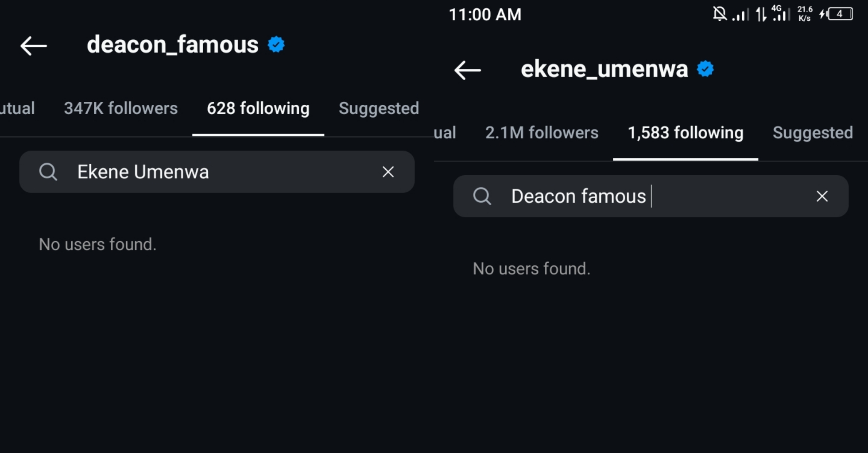Tap search magnifier in Ekene Umenwa field
Viewport: 868px width, 453px height.
tap(48, 172)
